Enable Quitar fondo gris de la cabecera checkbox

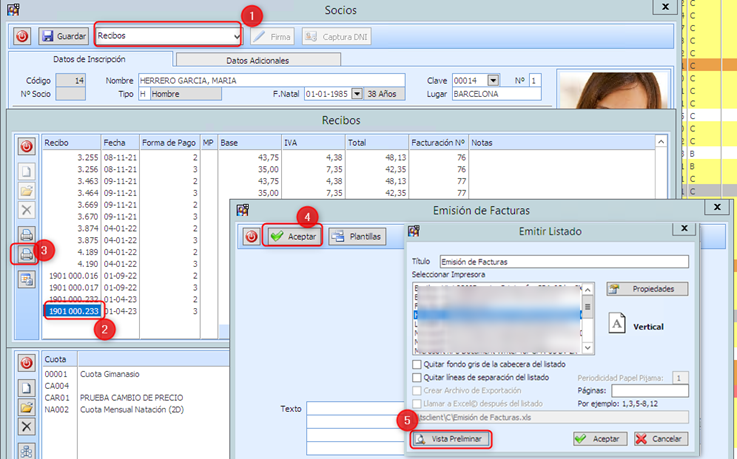point(417,365)
